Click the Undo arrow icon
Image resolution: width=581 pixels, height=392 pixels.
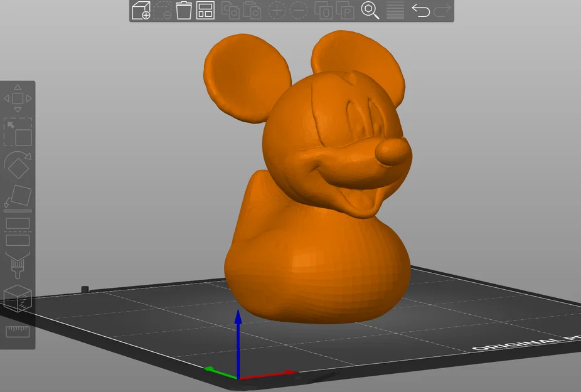click(x=420, y=11)
